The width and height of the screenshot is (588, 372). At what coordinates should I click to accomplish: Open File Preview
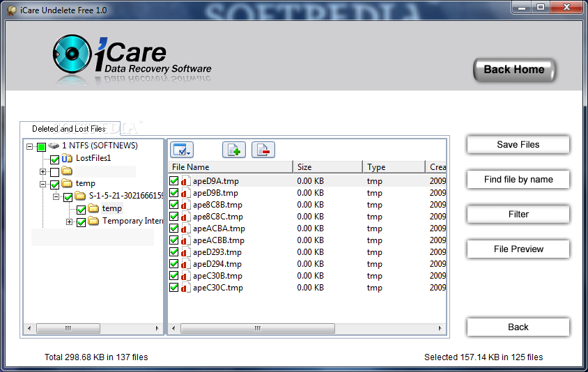pyautogui.click(x=518, y=249)
